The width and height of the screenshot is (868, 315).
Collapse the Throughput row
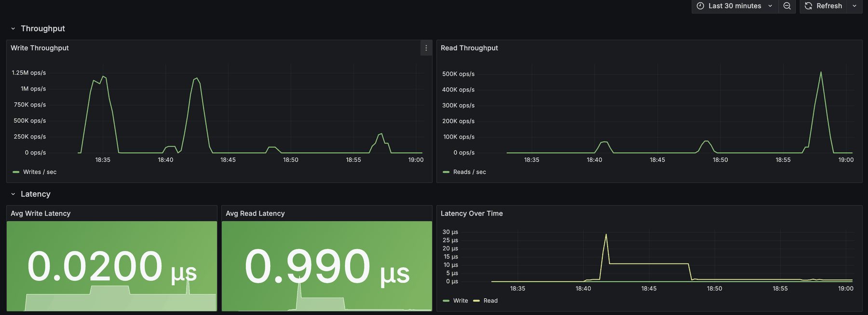tap(13, 28)
